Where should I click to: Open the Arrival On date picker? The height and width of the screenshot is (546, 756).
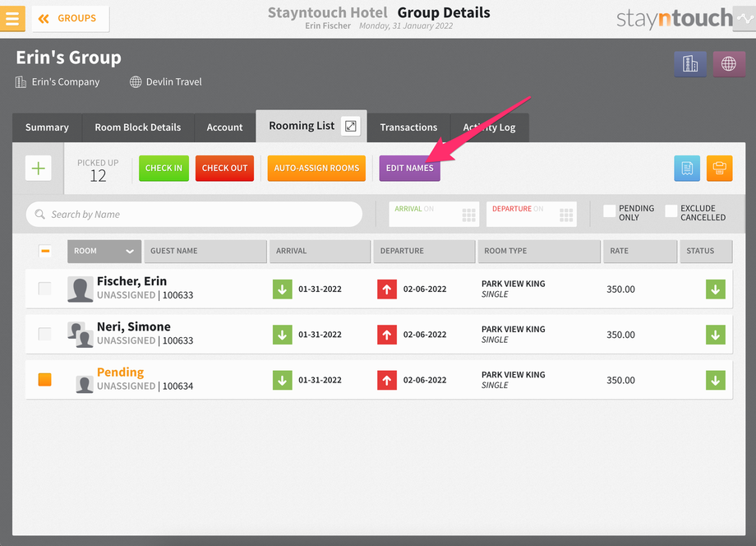[434, 214]
